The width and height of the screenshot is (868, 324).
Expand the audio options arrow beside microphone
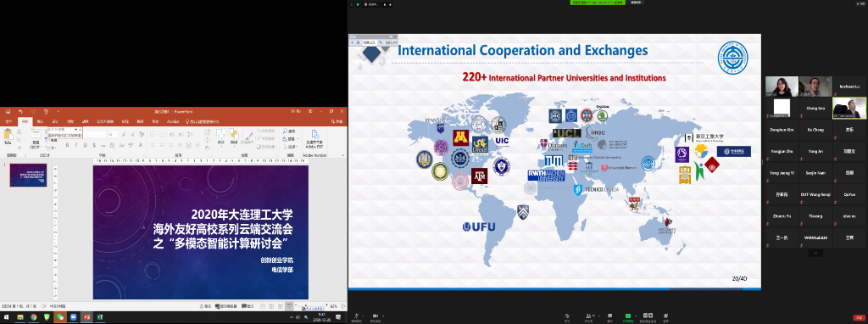pos(363,316)
